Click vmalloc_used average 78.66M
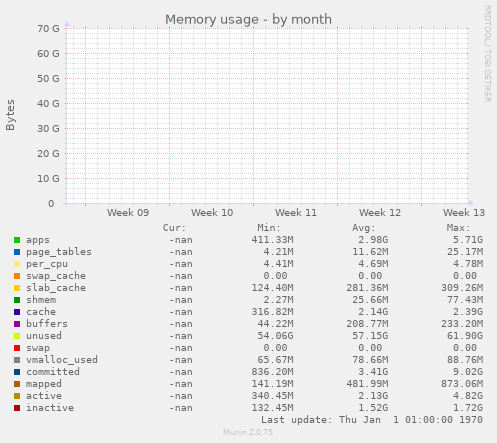This screenshot has height=443, width=497. tap(370, 360)
